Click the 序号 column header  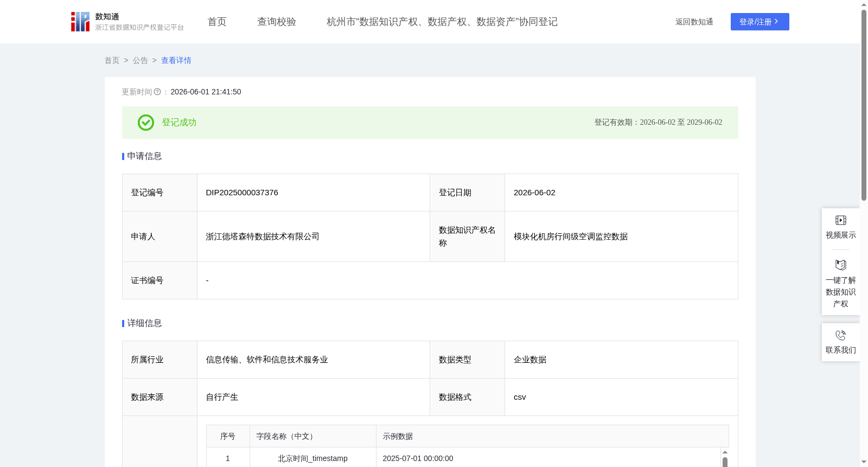[x=228, y=437]
